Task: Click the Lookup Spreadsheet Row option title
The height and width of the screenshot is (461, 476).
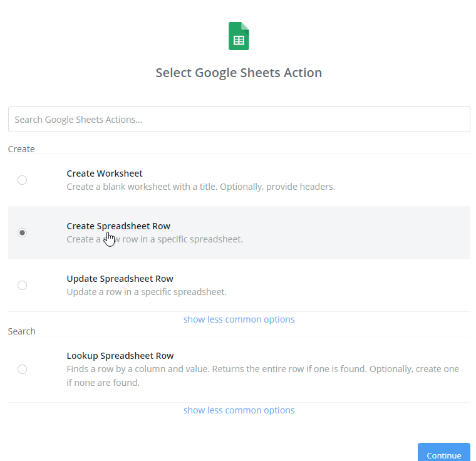Action: point(120,356)
